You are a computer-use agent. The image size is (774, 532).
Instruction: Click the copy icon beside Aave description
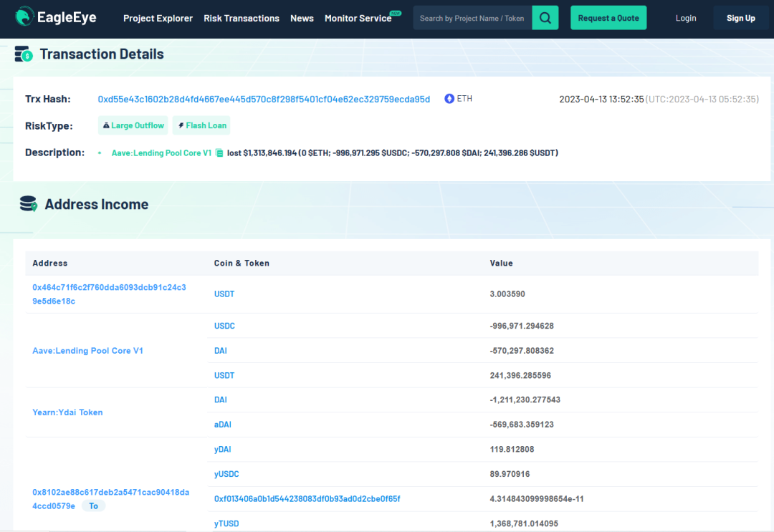[x=219, y=153]
